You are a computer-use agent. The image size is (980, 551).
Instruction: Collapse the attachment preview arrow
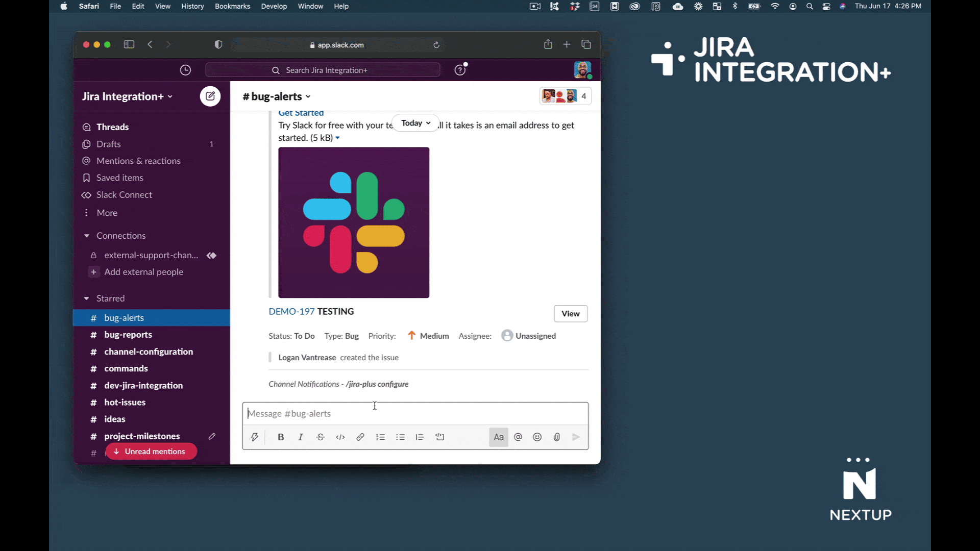click(337, 138)
